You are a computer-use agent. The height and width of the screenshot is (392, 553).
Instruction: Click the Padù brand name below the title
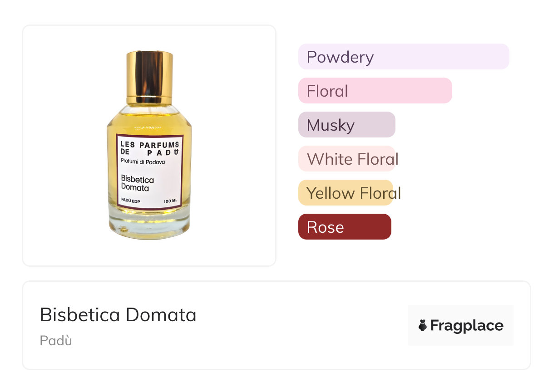coord(56,340)
